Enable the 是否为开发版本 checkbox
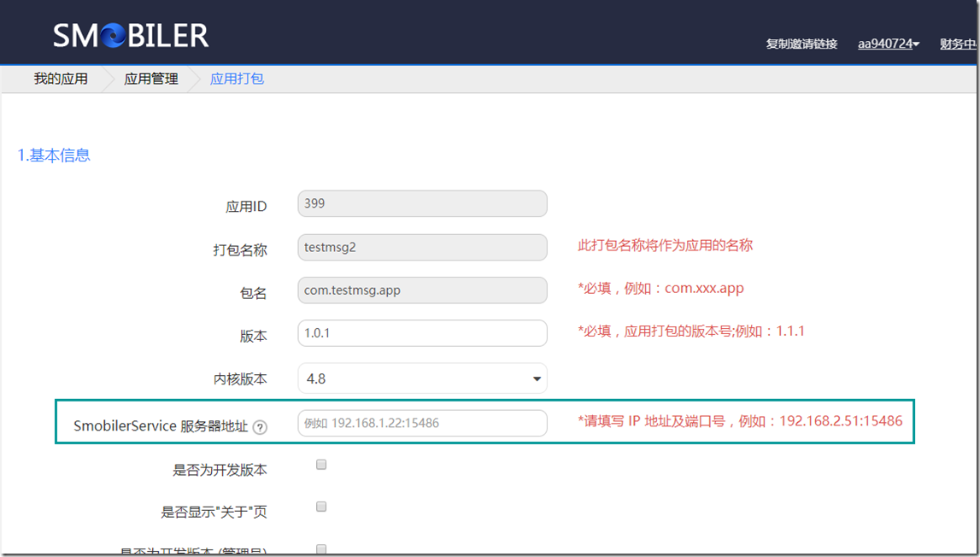This screenshot has width=980, height=557. coord(321,465)
